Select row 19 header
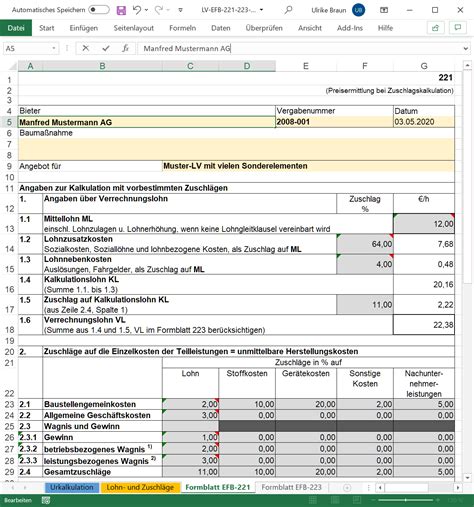474x507 pixels. [x=9, y=341]
